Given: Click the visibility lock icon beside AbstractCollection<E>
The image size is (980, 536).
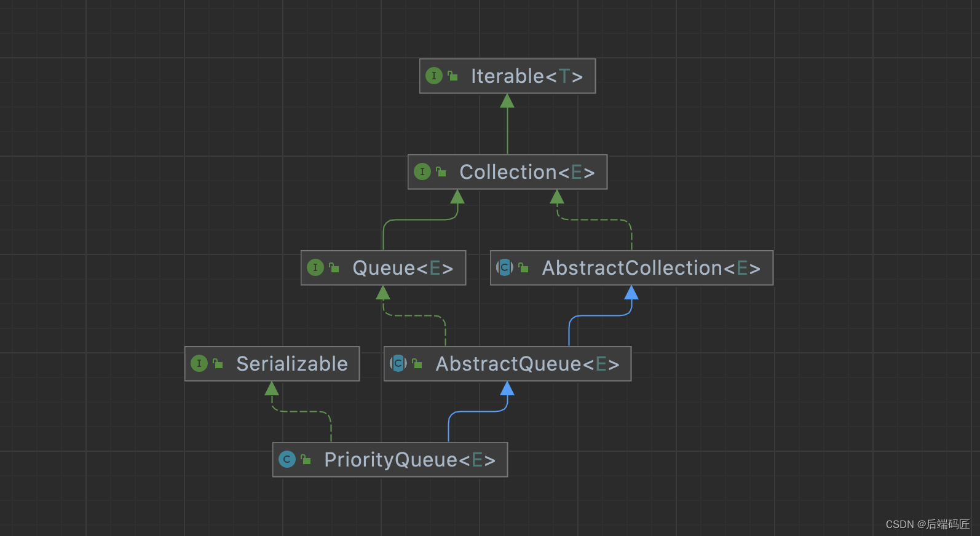Looking at the screenshot, I should 524,267.
